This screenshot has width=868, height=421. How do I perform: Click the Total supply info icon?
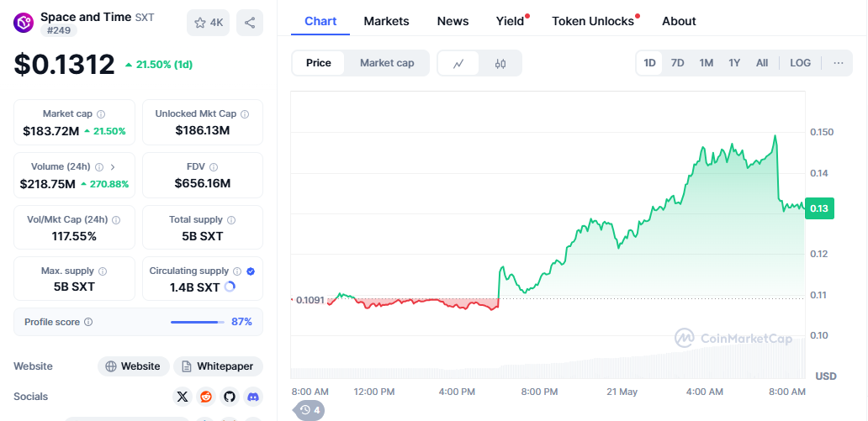(231, 219)
